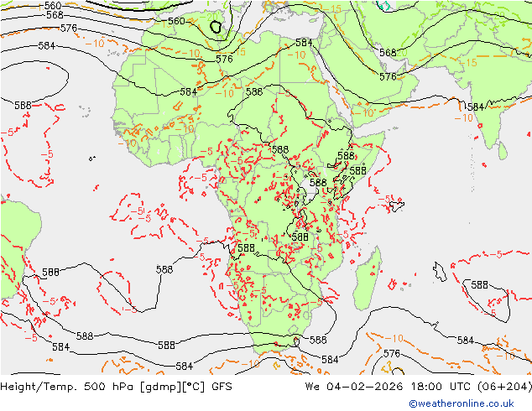Screen dimensions: 532x411
Task: Select the 'We 04-02-2026 18:00 UTC (06+204)' timestamp
Action: click(419, 386)
